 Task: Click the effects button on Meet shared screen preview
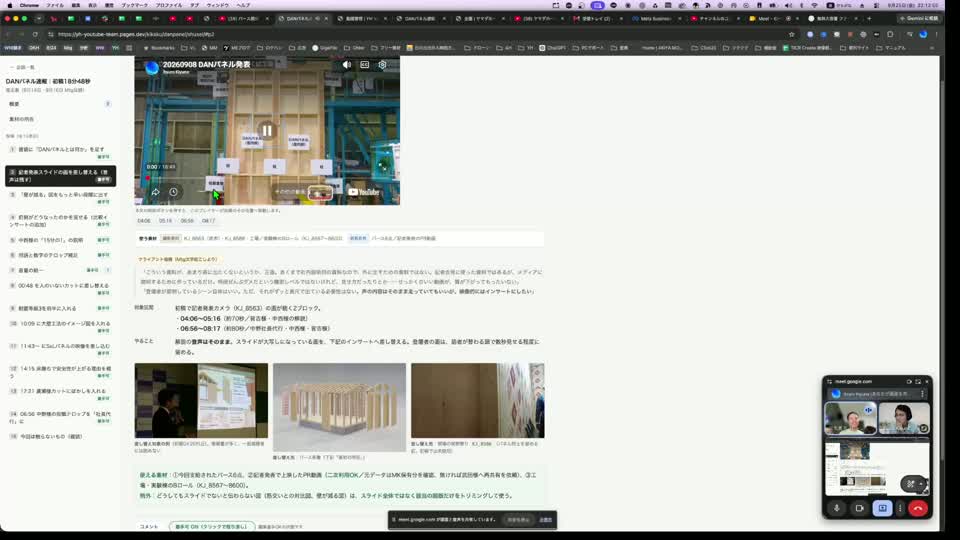pos(912,484)
